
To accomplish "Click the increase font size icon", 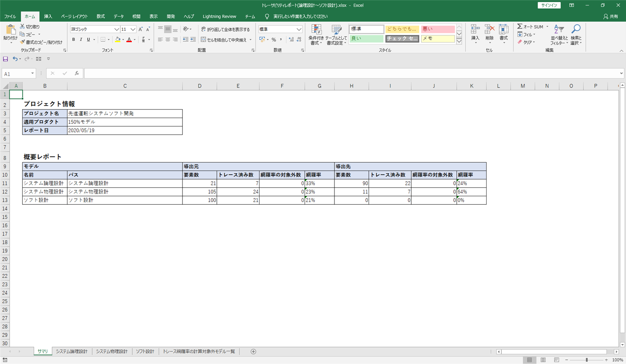I will click(x=141, y=29).
